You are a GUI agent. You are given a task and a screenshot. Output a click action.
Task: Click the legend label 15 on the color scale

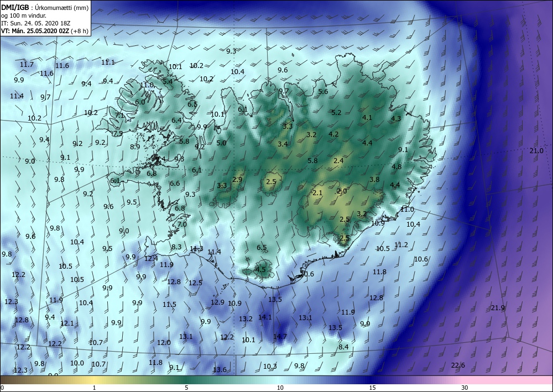(x=372, y=388)
